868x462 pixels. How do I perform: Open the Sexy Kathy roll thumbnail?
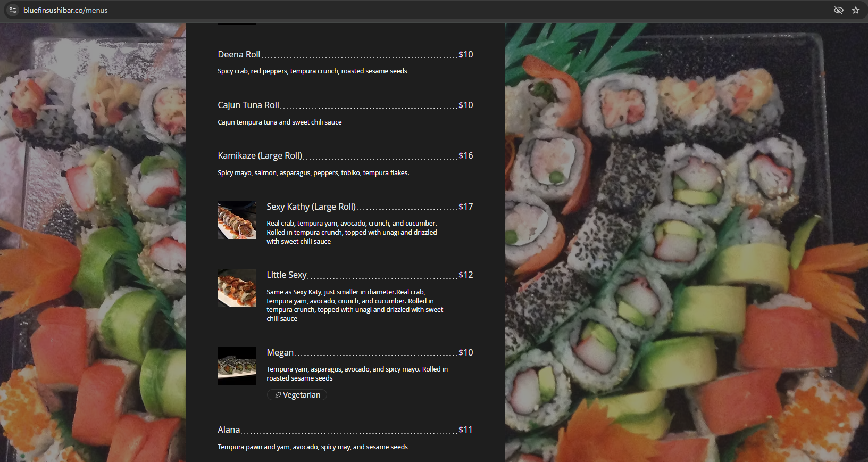click(237, 220)
